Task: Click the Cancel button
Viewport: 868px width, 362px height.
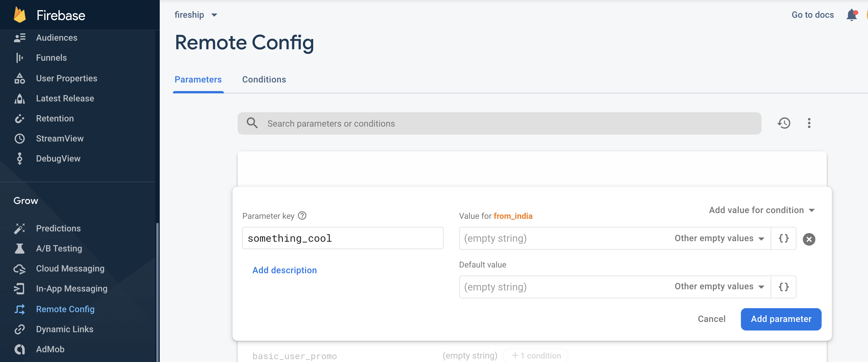Action: pos(711,319)
